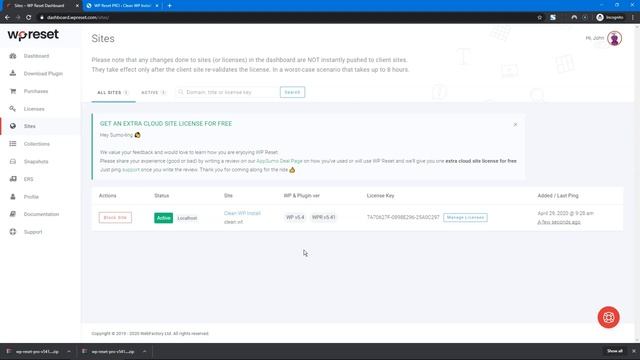Open new browser tab with plus
The height and width of the screenshot is (360, 640).
(169, 6)
